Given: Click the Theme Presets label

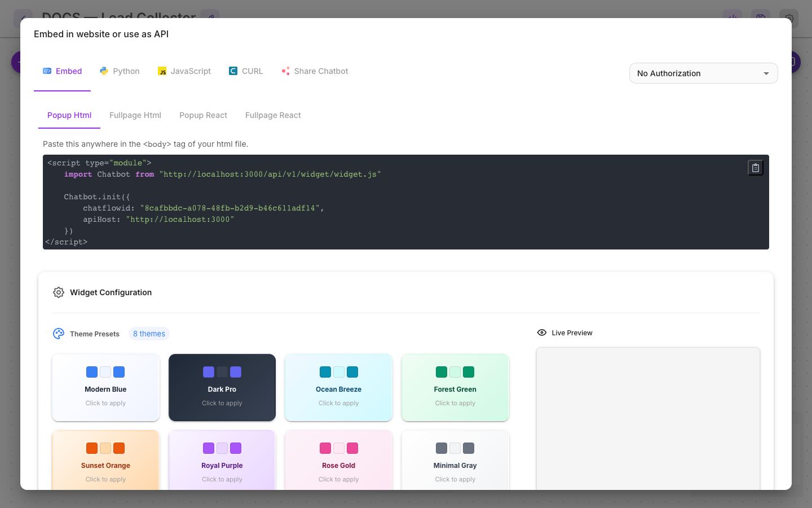Looking at the screenshot, I should coord(95,334).
